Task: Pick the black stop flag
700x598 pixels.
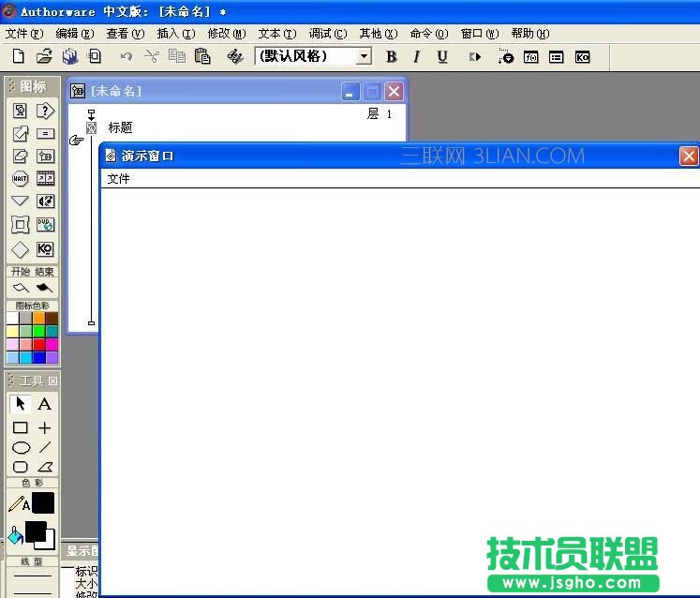Action: [44, 288]
